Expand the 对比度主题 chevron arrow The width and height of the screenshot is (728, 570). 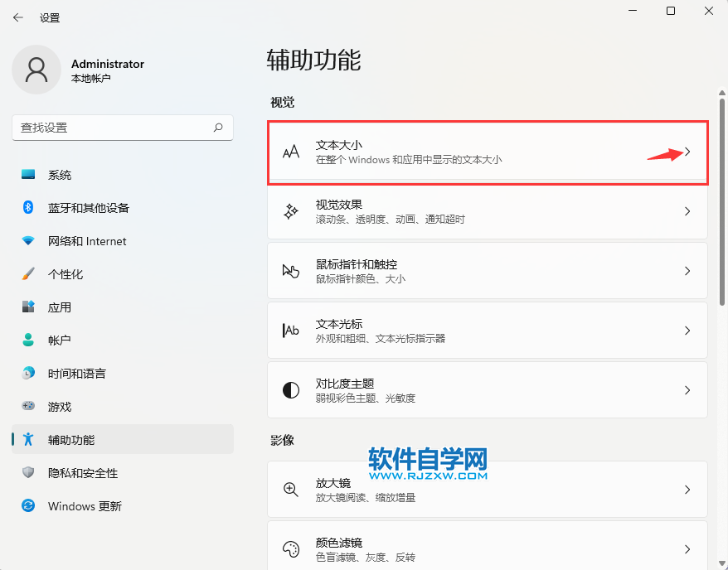[687, 390]
